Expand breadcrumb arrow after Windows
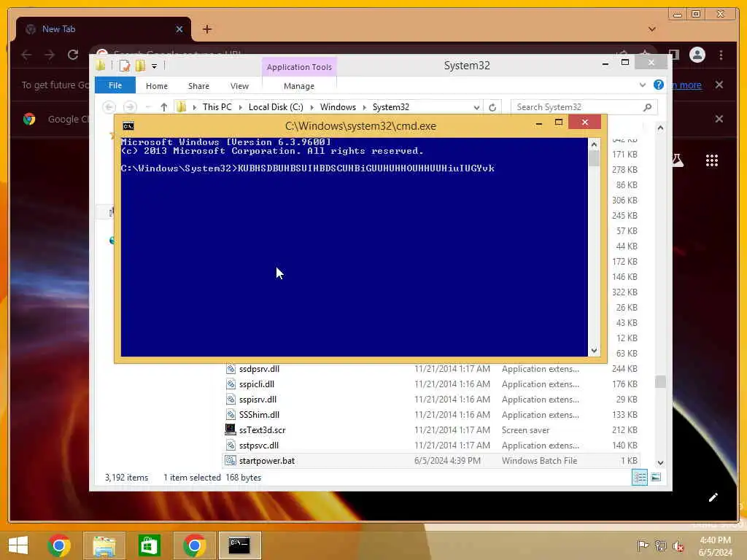The height and width of the screenshot is (560, 747). 365,108
